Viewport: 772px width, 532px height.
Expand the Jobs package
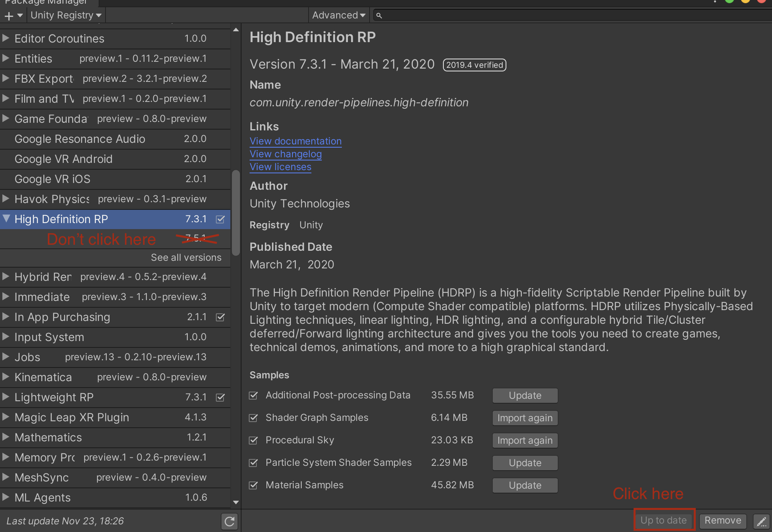point(6,357)
